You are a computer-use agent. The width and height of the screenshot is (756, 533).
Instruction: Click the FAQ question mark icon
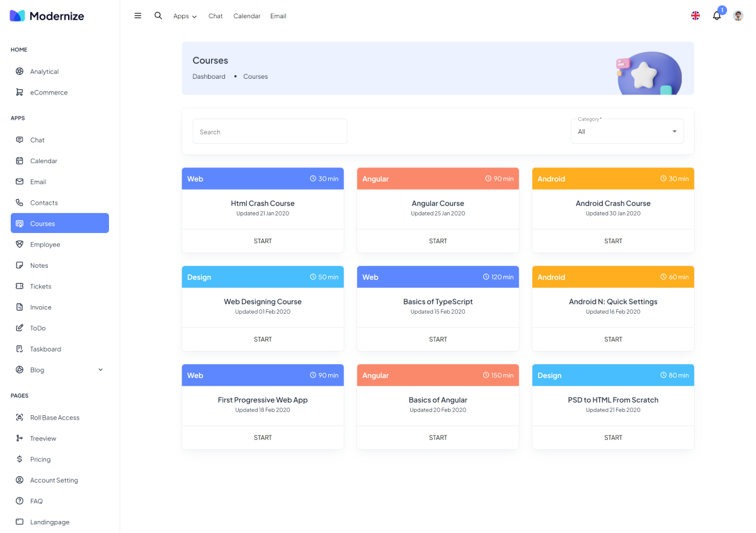pyautogui.click(x=20, y=501)
